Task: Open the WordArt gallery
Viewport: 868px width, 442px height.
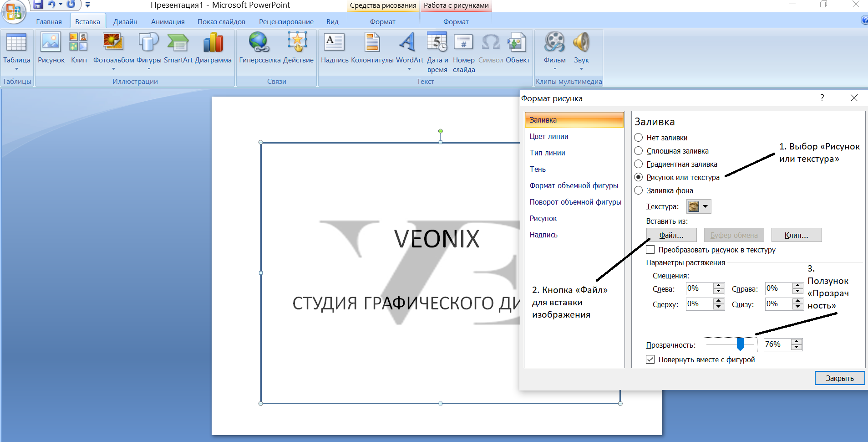Action: coord(409,51)
